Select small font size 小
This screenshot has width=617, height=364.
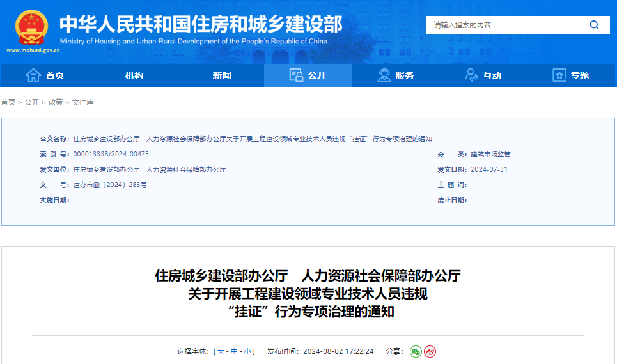[x=247, y=351]
